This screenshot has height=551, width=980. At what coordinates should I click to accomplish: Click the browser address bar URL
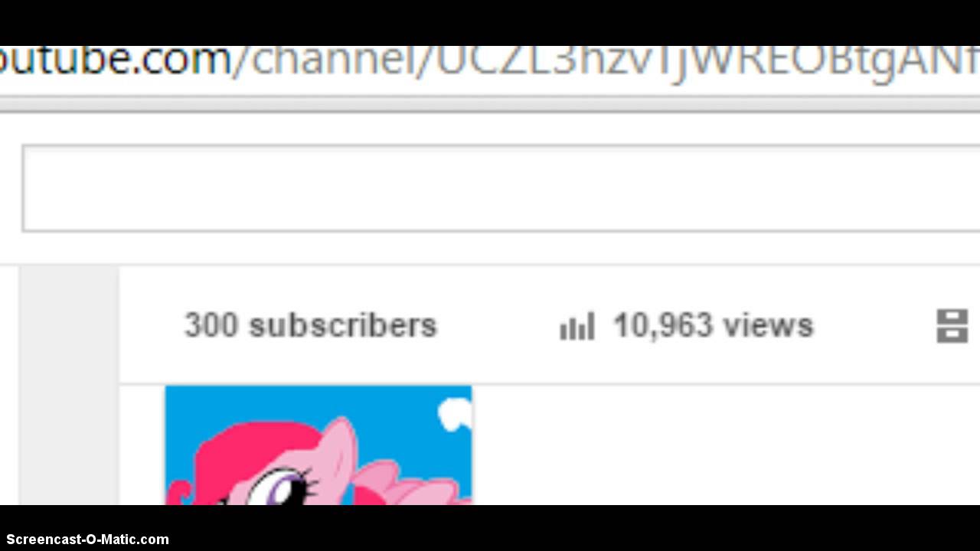click(x=490, y=61)
